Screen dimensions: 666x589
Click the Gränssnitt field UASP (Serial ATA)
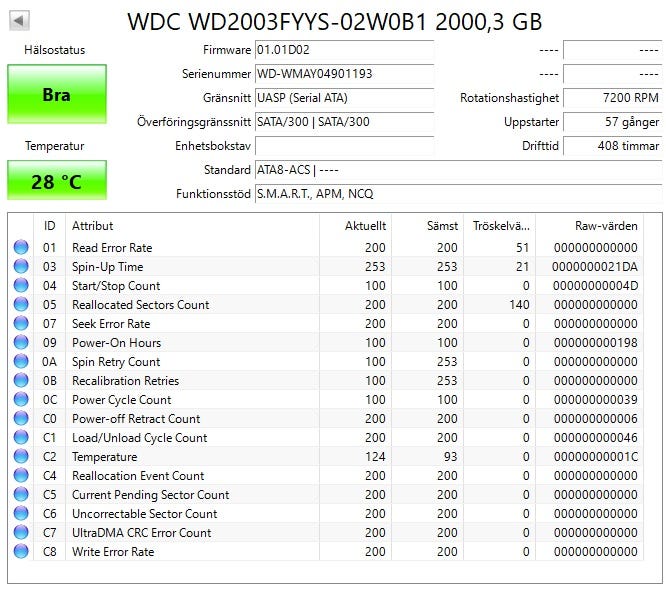click(x=344, y=98)
